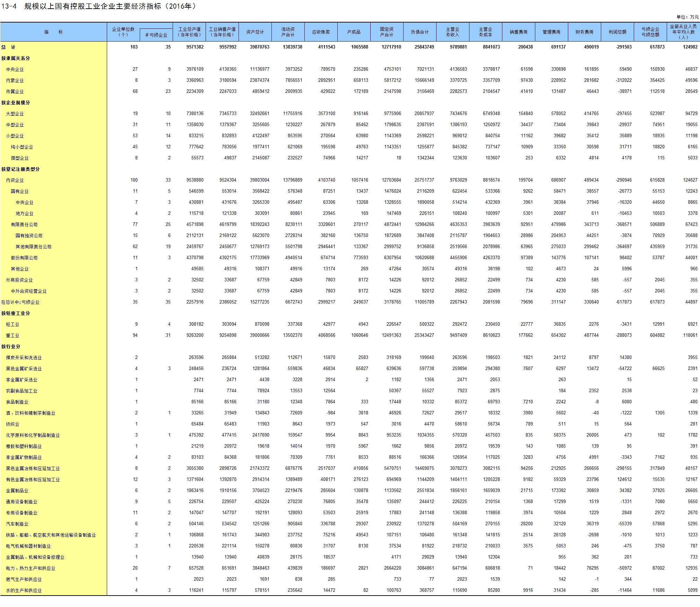
Task: Click the 煤炭开采和洗选业 row label
Action: 24,358
